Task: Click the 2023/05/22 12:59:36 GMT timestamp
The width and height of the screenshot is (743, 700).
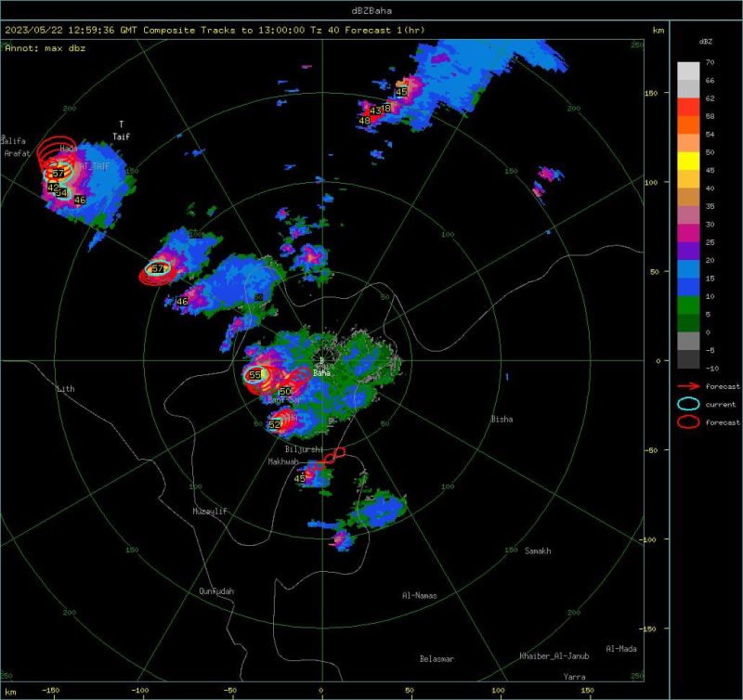Action: coord(72,30)
